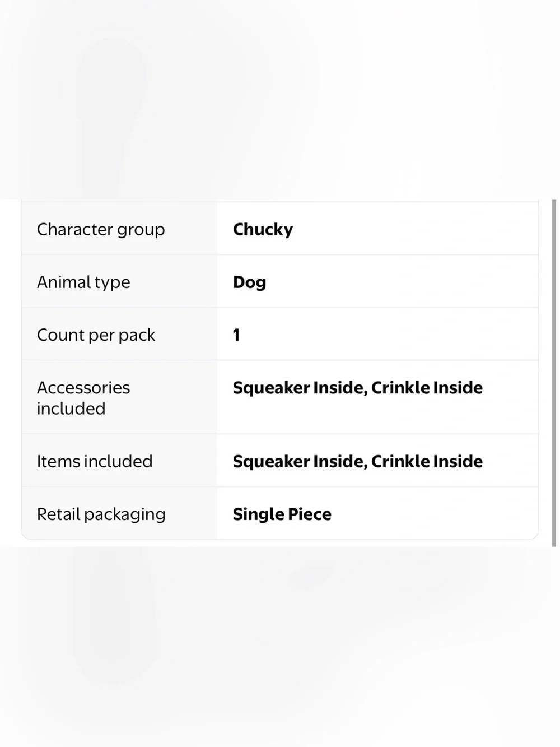The height and width of the screenshot is (747, 560).
Task: Click blurred background above the table
Action: click(x=280, y=100)
